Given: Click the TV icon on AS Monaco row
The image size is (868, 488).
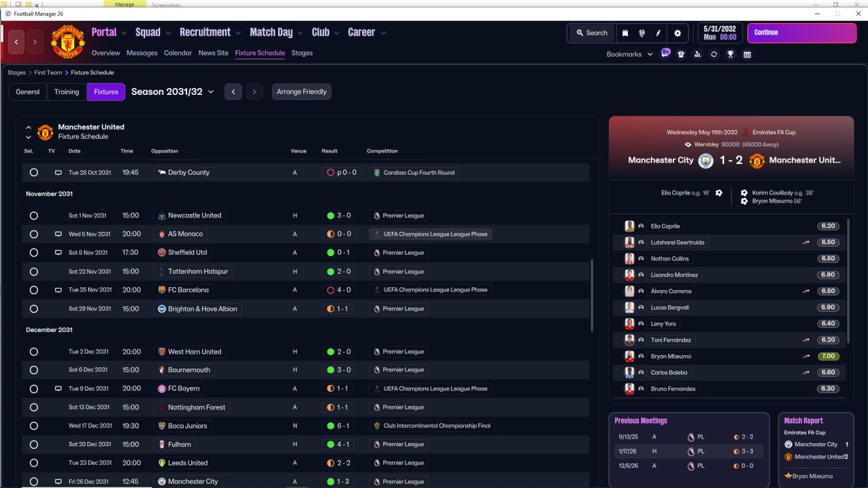Looking at the screenshot, I should [x=58, y=234].
